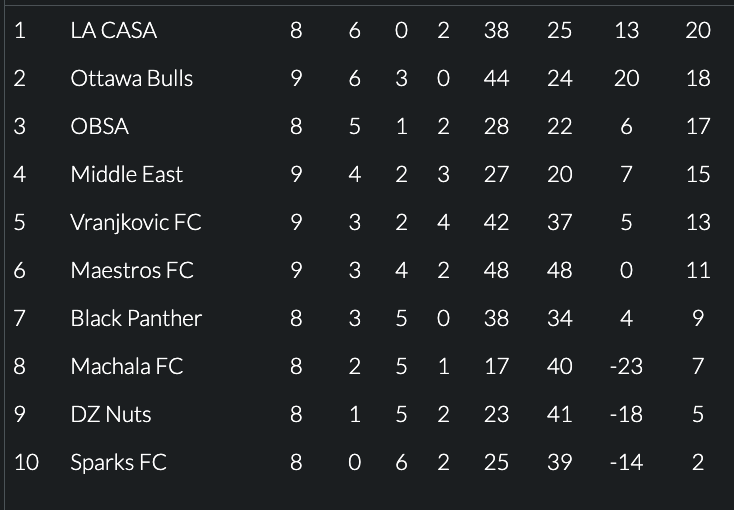Click the LA CASA team name
The height and width of the screenshot is (510, 734).
114,30
